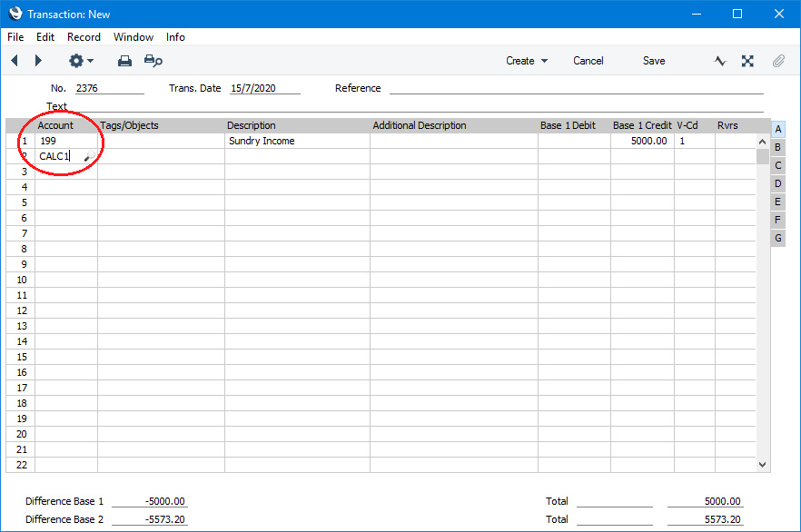Open the workflow activity icon
The width and height of the screenshot is (801, 532).
pos(720,61)
